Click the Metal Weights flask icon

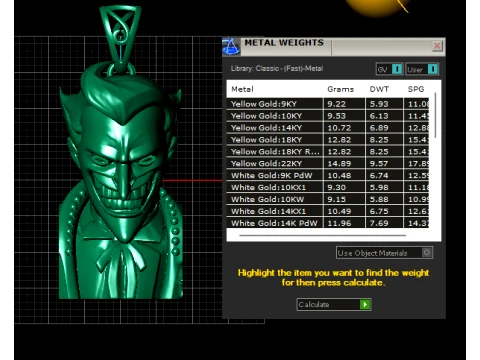[231, 46]
